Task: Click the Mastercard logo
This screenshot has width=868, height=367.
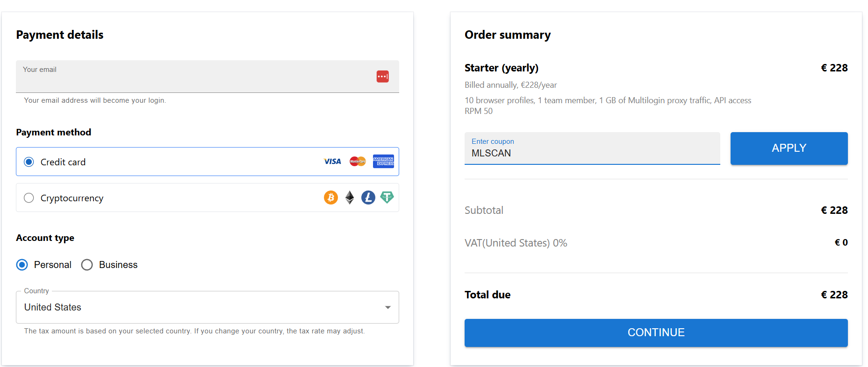Action: pyautogui.click(x=358, y=162)
